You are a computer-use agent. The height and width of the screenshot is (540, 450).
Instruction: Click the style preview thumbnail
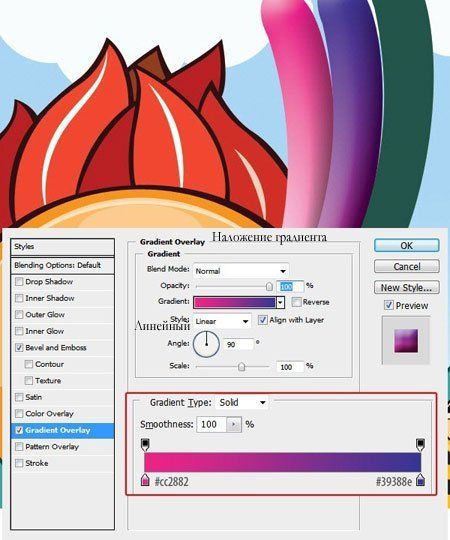coord(406,341)
